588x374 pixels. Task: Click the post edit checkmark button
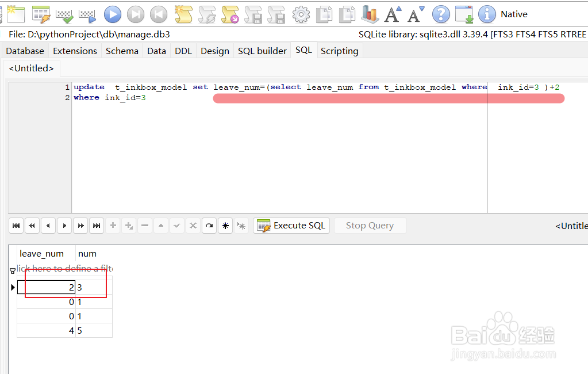pyautogui.click(x=177, y=226)
